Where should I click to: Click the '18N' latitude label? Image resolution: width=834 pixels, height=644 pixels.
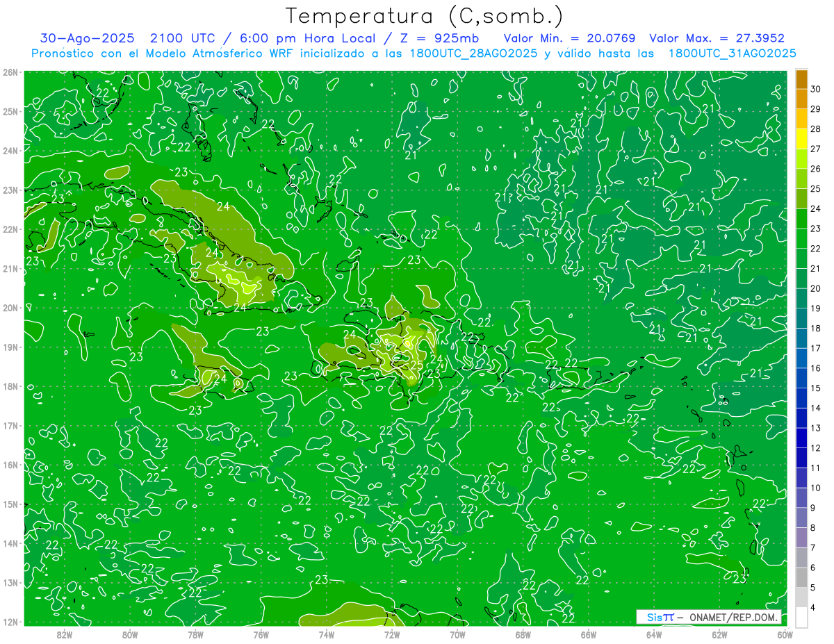pos(10,386)
